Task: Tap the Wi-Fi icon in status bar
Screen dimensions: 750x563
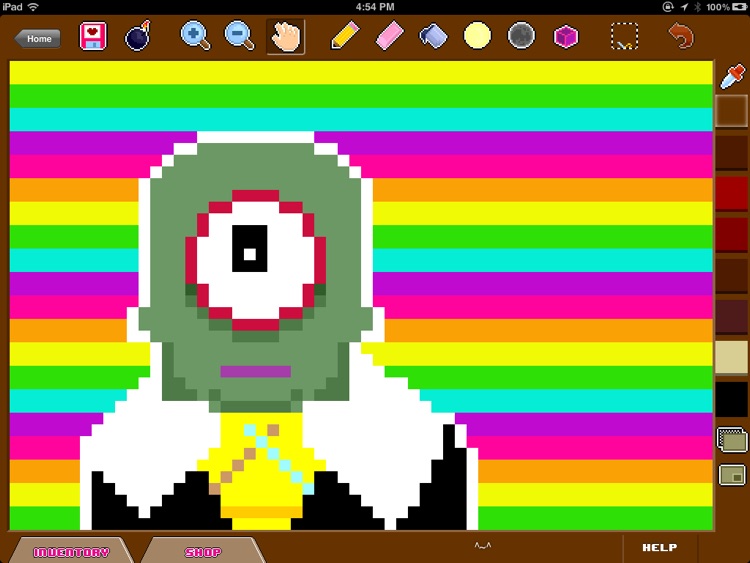Action: point(33,7)
